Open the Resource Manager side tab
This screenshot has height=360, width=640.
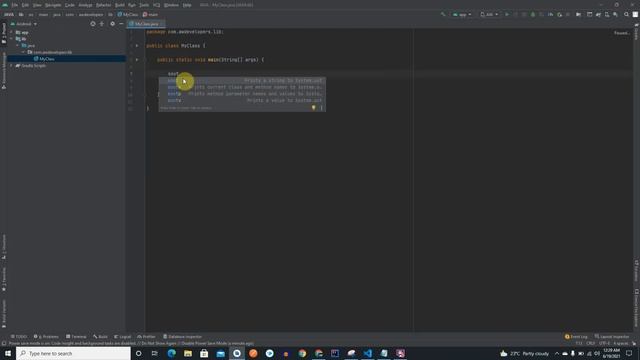tap(4, 70)
